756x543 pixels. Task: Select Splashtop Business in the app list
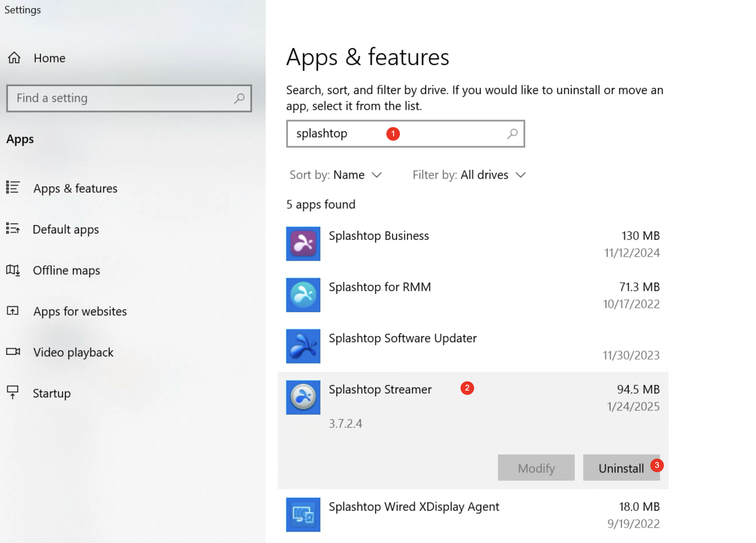[x=473, y=244]
